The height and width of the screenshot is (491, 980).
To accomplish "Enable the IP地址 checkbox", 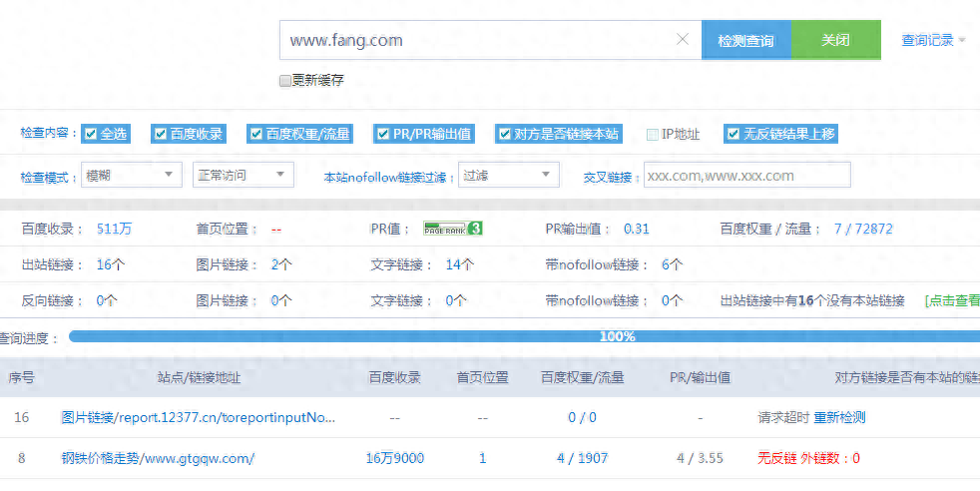I will (653, 134).
